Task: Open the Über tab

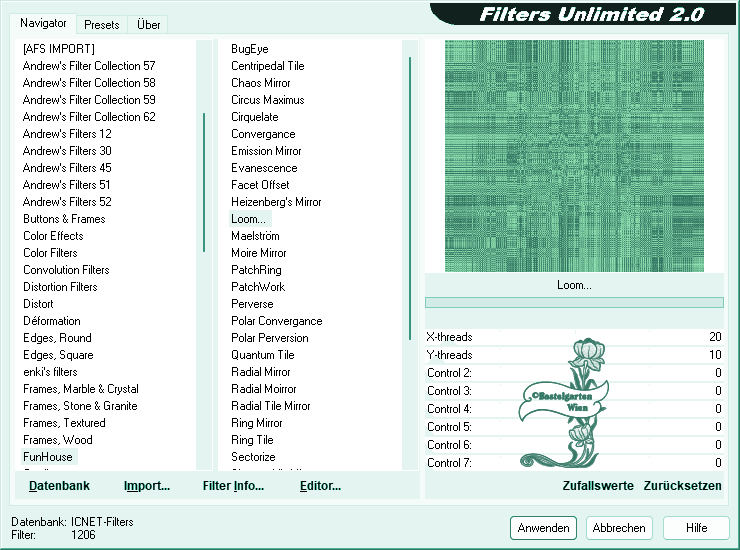Action: coord(148,25)
